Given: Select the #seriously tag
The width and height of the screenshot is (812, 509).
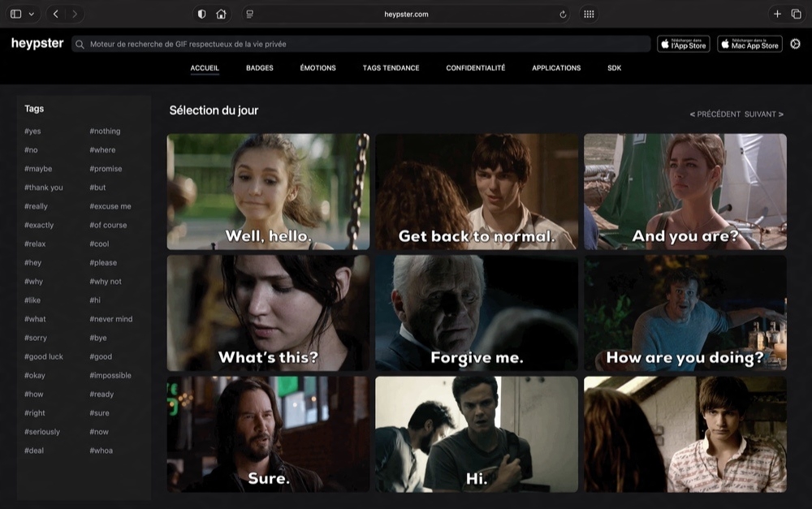Looking at the screenshot, I should point(42,432).
